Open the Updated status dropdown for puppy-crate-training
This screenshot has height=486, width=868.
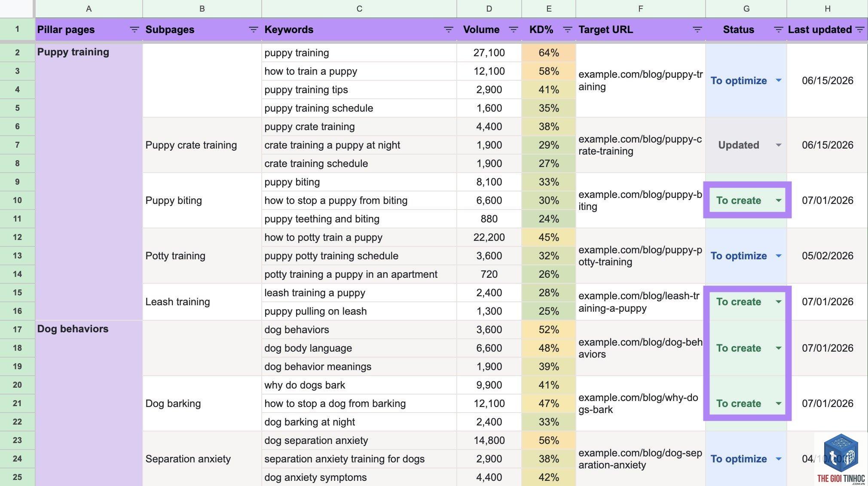[x=779, y=145]
